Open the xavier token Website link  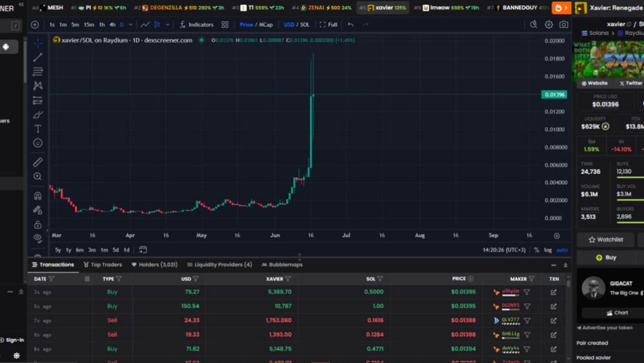[595, 83]
